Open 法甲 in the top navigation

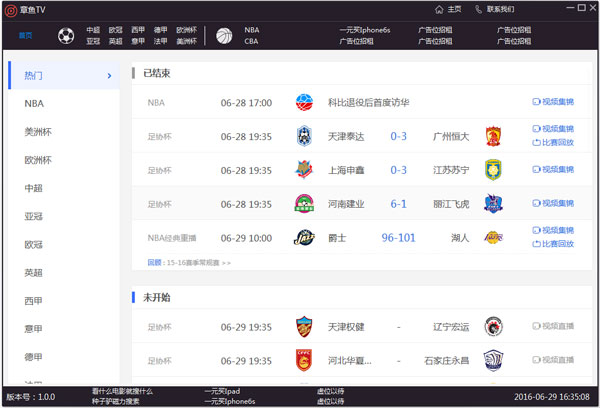(160, 41)
